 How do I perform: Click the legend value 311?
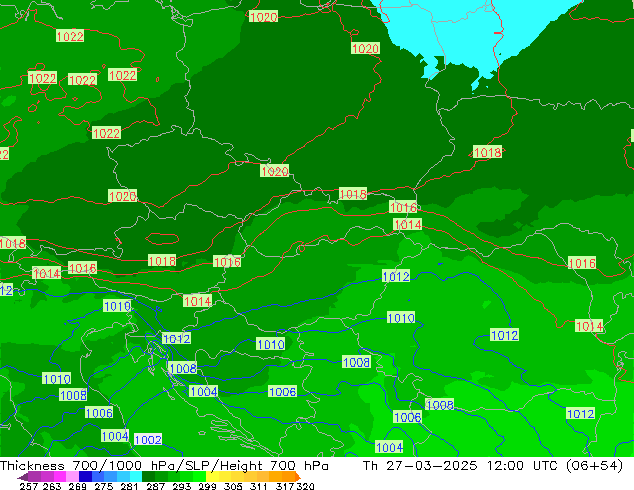coord(259,486)
